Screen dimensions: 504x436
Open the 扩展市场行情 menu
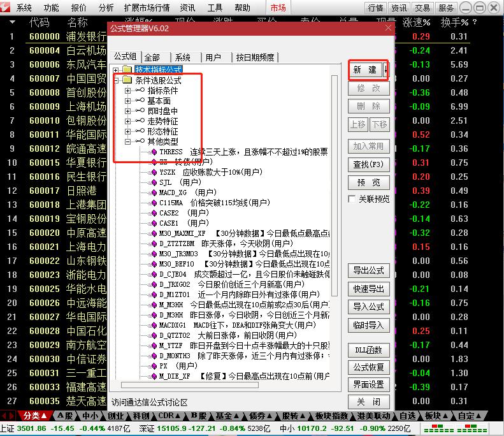[x=147, y=8]
